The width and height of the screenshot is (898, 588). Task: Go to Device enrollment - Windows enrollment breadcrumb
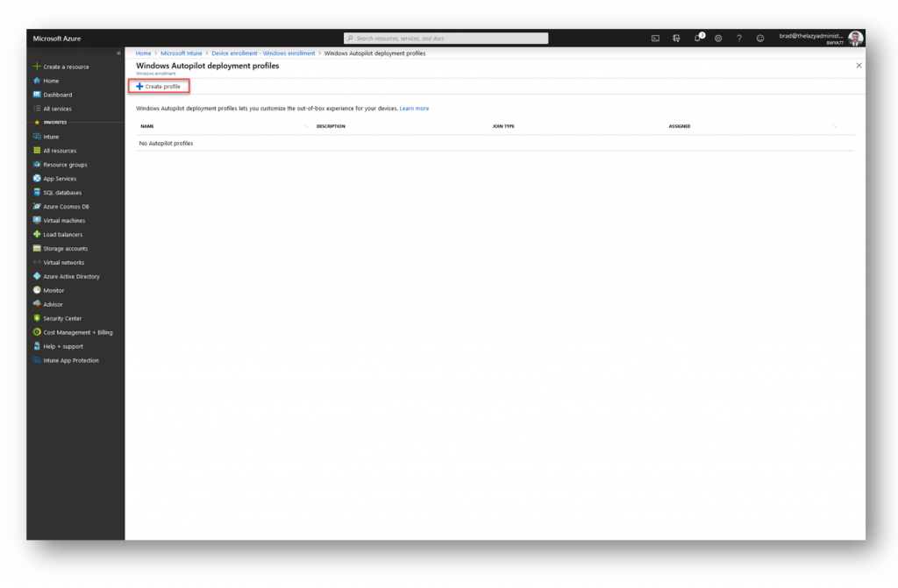coord(263,53)
